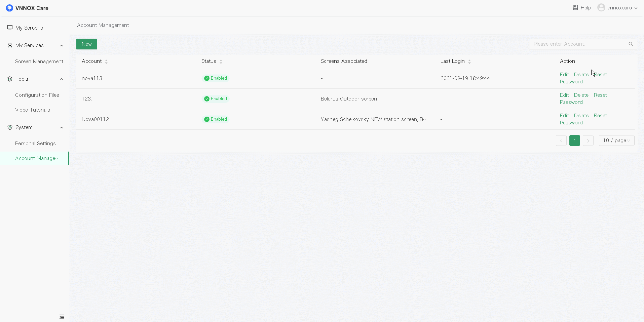Click the search magnifier icon

(631, 44)
